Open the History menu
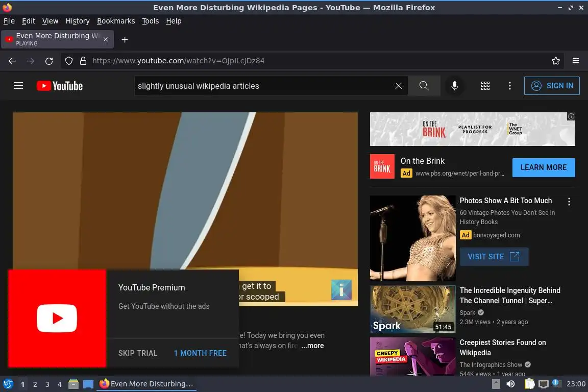 coord(78,21)
